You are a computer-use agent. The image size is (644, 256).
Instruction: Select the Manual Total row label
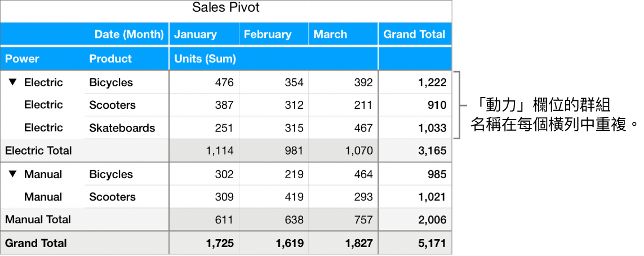coord(38,219)
